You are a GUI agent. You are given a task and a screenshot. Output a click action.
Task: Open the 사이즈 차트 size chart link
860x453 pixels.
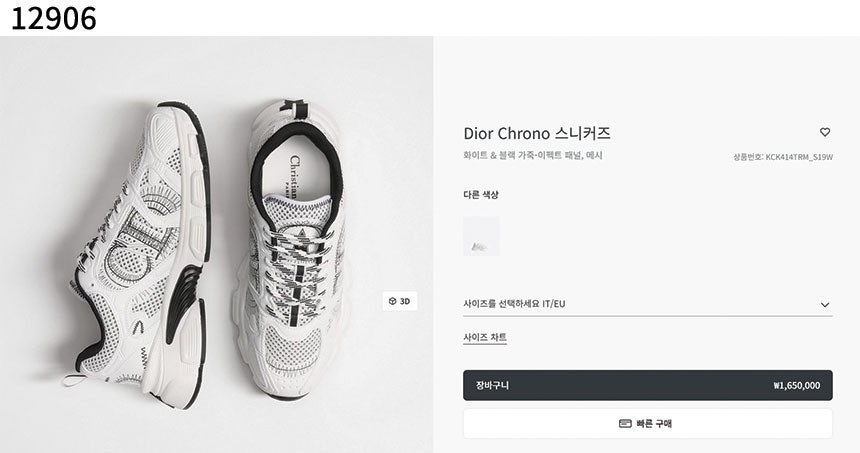point(485,338)
